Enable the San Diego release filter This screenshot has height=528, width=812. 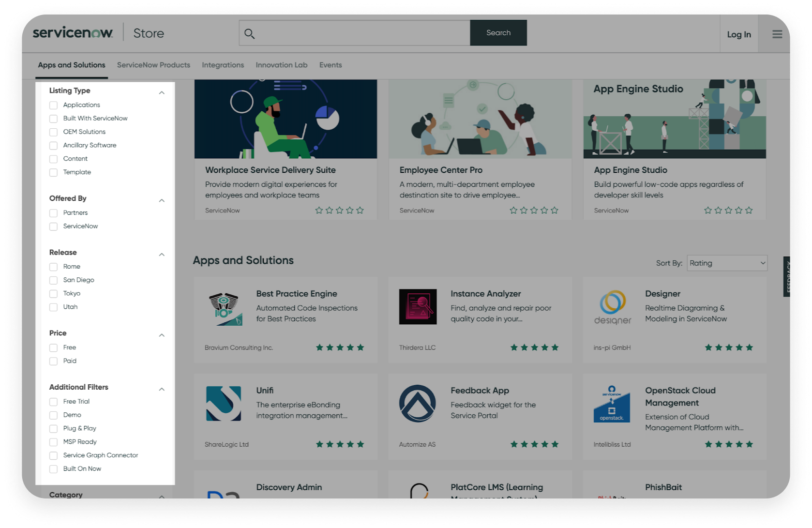point(53,280)
